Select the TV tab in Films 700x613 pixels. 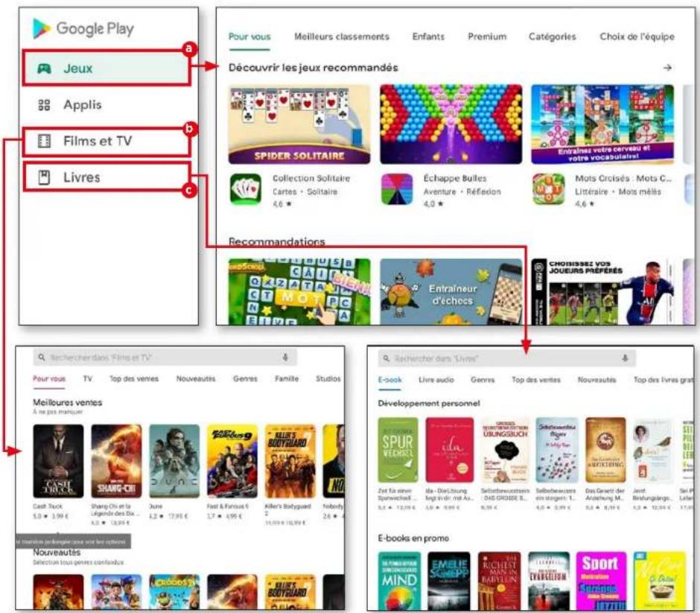pos(88,378)
